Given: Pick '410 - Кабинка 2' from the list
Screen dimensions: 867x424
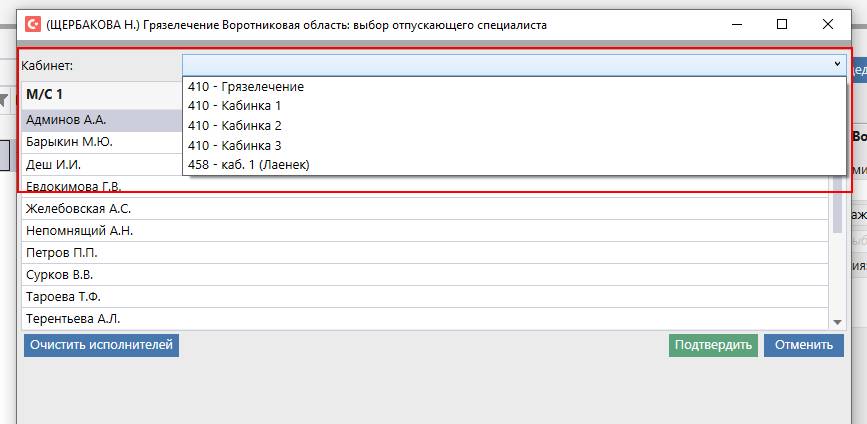Looking at the screenshot, I should click(235, 126).
